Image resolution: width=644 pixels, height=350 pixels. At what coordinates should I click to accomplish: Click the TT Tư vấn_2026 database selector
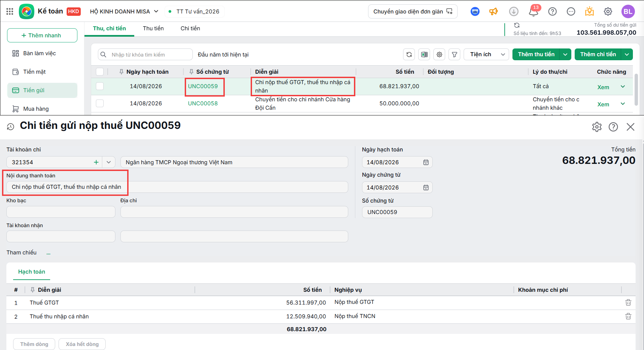[x=194, y=11]
